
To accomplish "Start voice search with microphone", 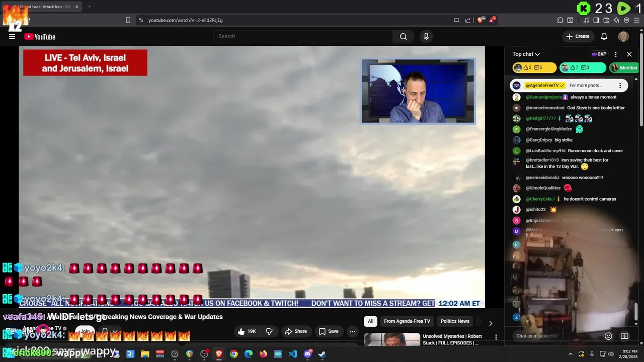I will pos(426,36).
